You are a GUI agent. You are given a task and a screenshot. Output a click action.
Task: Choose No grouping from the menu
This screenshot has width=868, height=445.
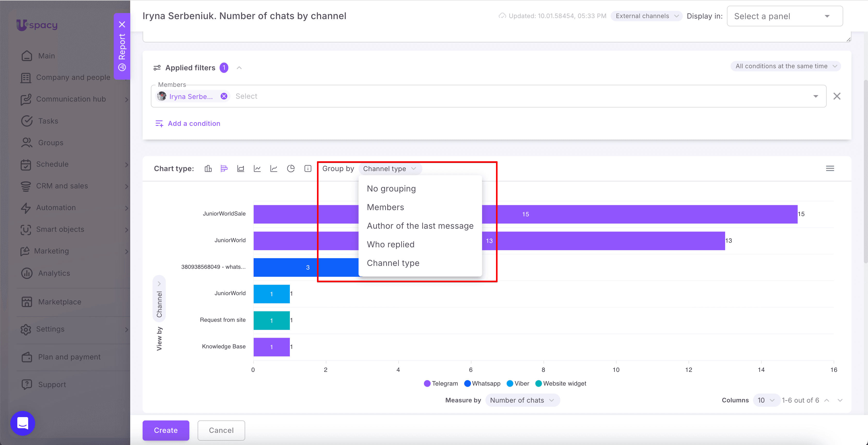pyautogui.click(x=391, y=188)
